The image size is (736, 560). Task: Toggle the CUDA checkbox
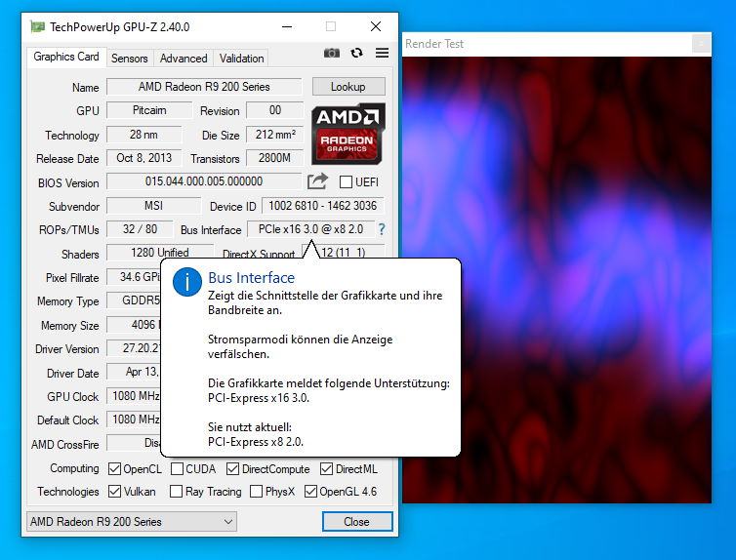(177, 469)
